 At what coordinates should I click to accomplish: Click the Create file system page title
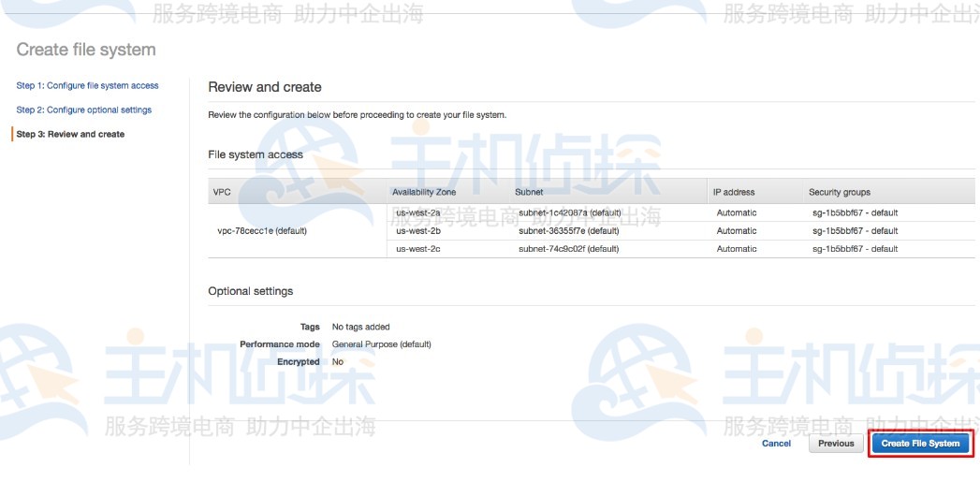click(86, 50)
